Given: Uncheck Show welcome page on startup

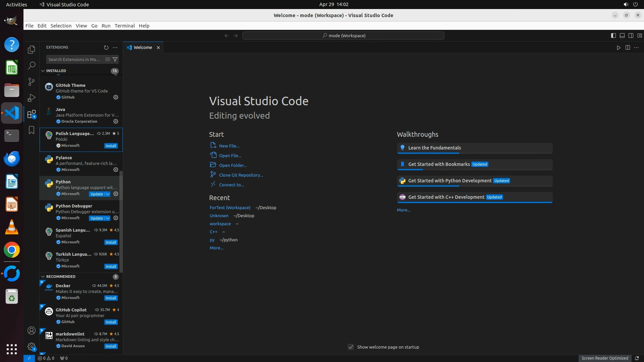Looking at the screenshot, I should [x=351, y=347].
